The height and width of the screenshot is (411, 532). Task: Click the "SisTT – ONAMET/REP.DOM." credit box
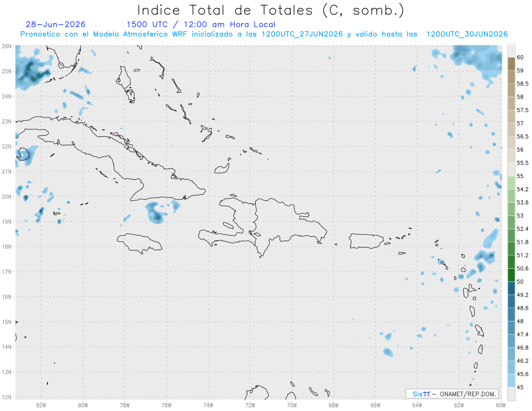[452, 394]
